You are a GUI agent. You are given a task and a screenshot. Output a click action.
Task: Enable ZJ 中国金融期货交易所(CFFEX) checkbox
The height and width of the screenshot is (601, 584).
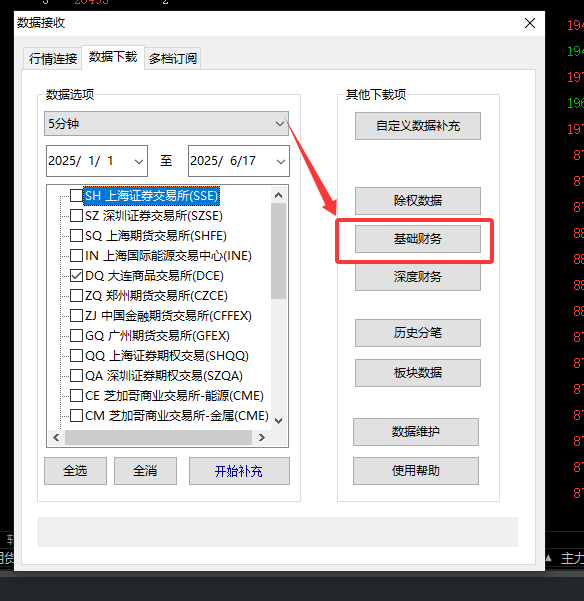coord(76,315)
